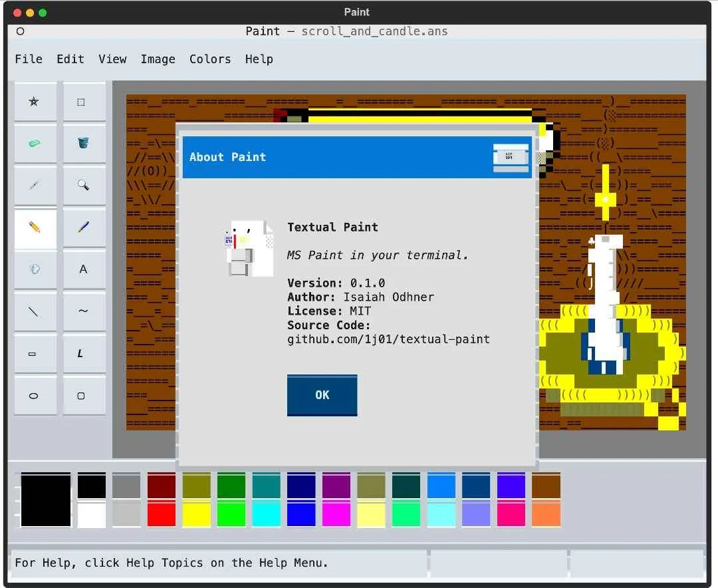The image size is (718, 588).
Task: Open the Image menu
Action: [158, 59]
